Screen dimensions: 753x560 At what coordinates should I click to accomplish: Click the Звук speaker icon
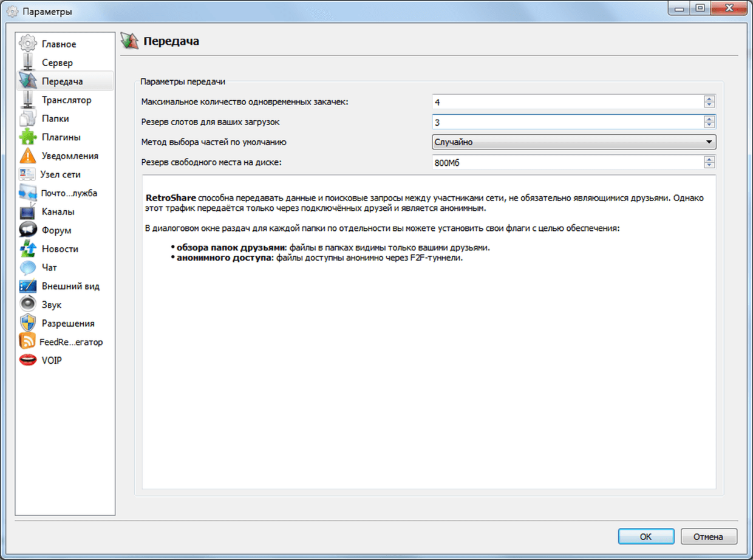pyautogui.click(x=28, y=304)
